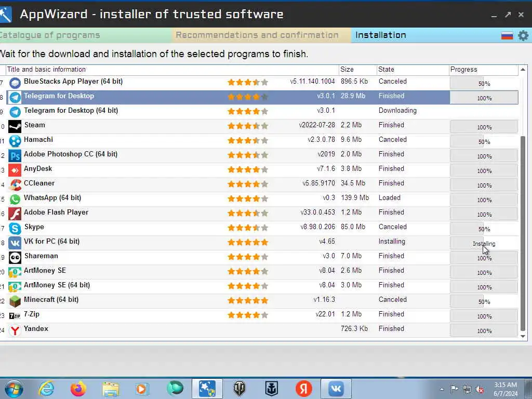Sort by the Progress column header
The height and width of the screenshot is (399, 532).
click(484, 70)
